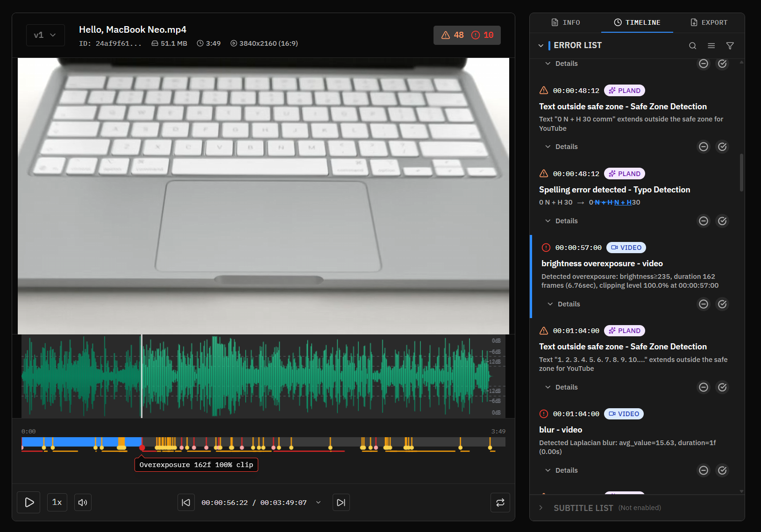This screenshot has height=532, width=761.
Task: Expand Details of the blur video error
Action: [562, 470]
